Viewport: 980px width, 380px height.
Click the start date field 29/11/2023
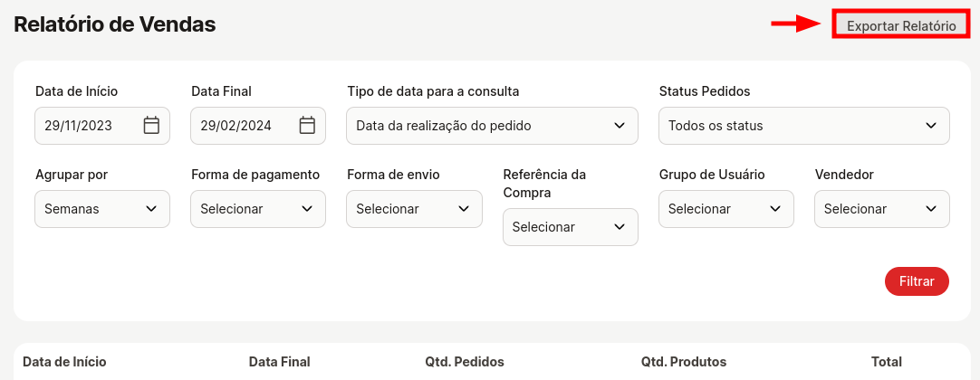coord(102,126)
